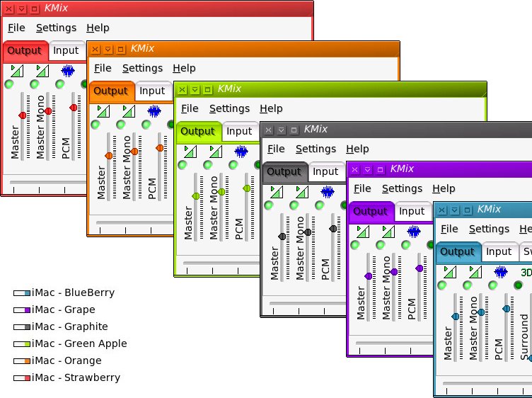Image resolution: width=532 pixels, height=398 pixels.
Task: Click iMac - BlueBerry legend swatch
Action: [22, 292]
